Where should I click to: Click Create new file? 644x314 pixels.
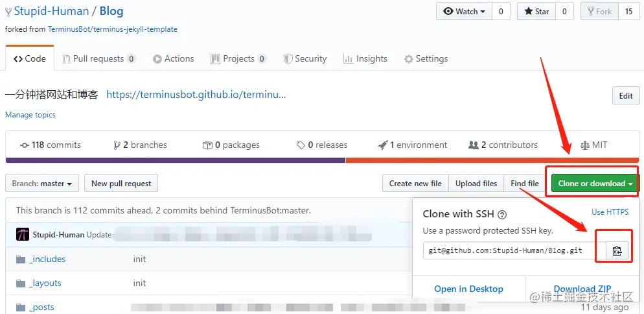point(416,183)
